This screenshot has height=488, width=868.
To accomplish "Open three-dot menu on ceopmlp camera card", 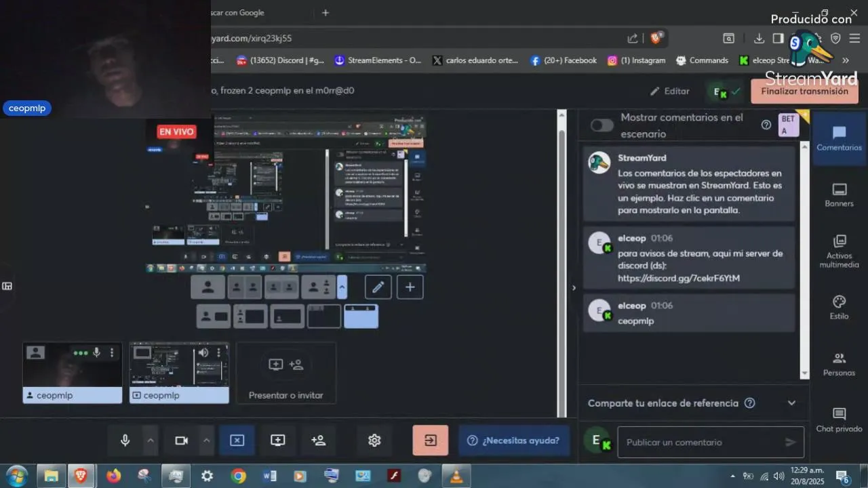I will 113,352.
